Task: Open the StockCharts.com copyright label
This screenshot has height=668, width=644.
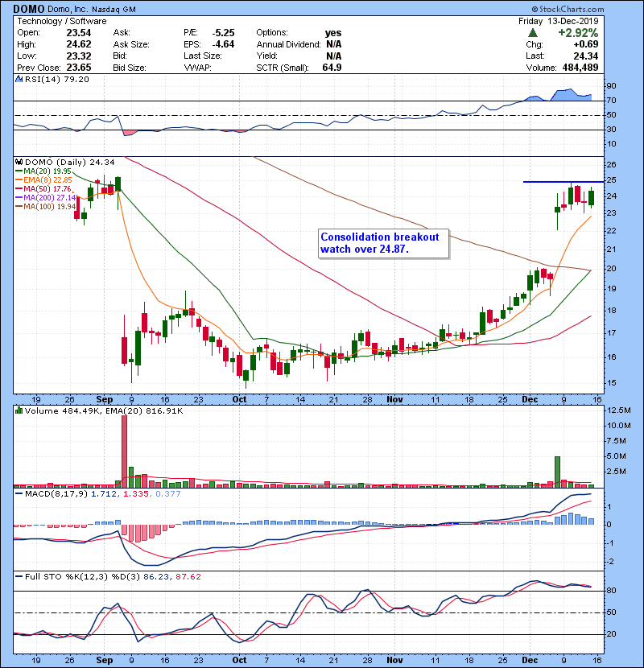Action: coord(568,9)
